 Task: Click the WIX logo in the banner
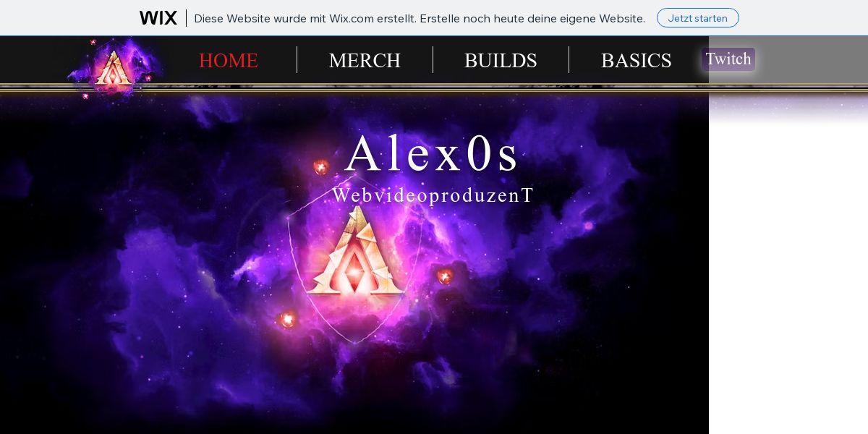(158, 18)
